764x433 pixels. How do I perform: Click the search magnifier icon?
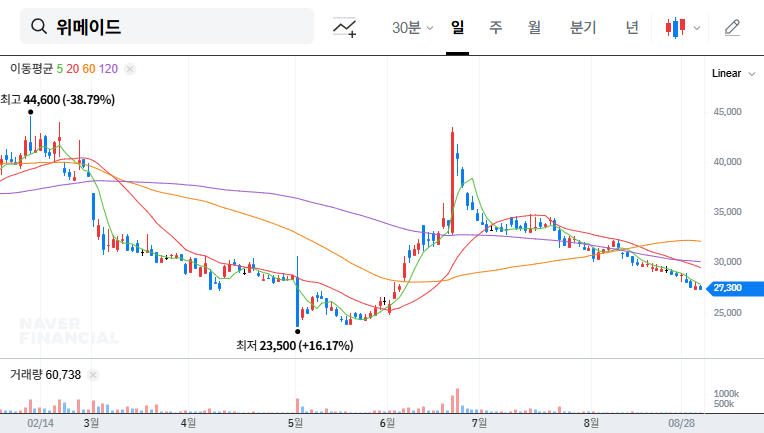point(38,26)
